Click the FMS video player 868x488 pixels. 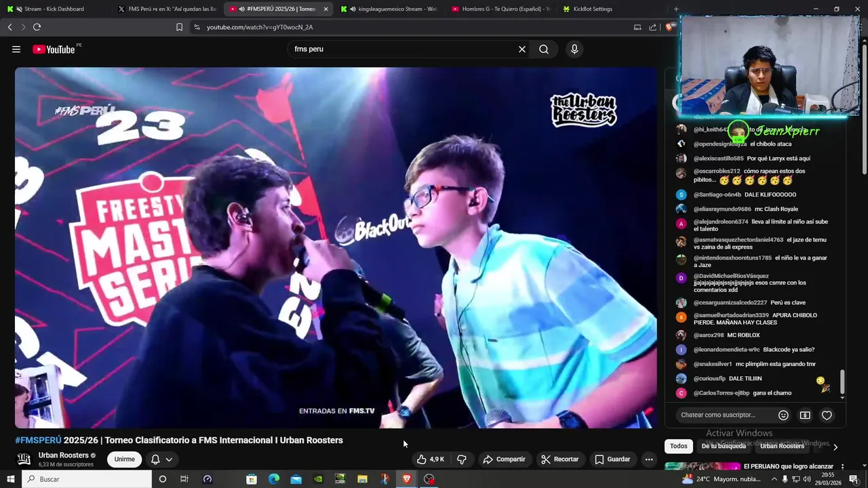click(x=336, y=247)
